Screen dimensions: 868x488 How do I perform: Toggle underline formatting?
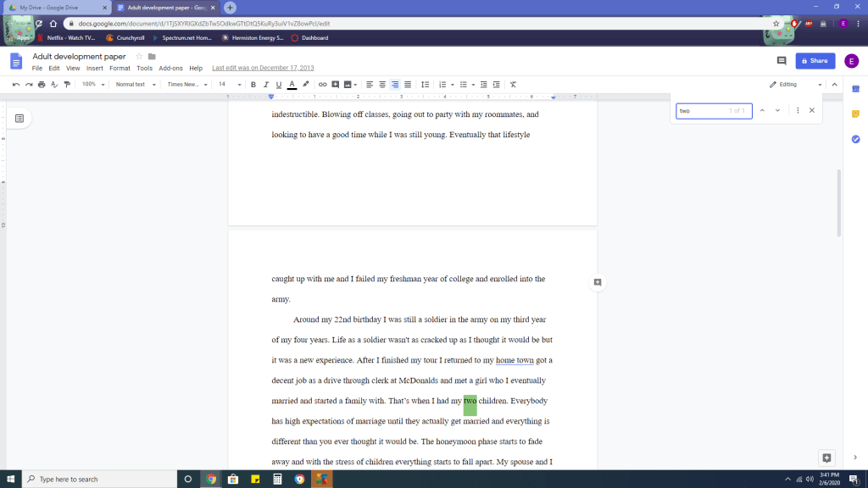[278, 85]
